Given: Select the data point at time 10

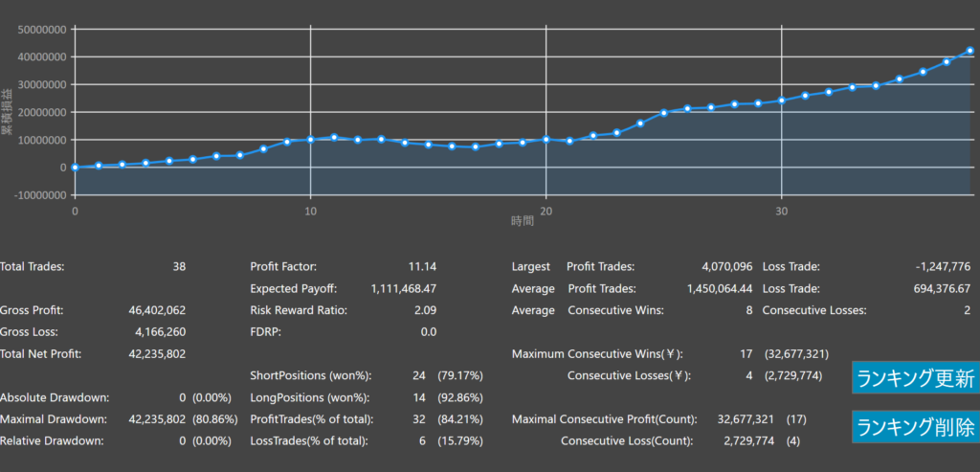Looking at the screenshot, I should 310,140.
